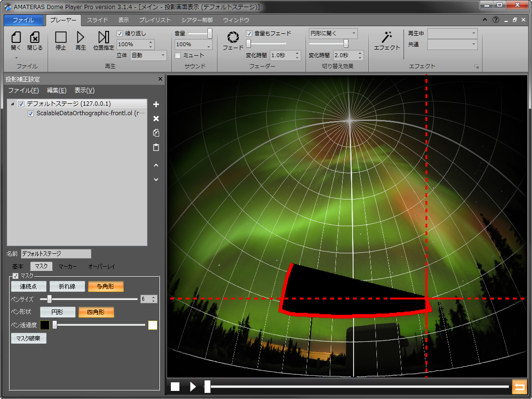Expand the arrow below 開く
The image size is (532, 399).
(16, 58)
